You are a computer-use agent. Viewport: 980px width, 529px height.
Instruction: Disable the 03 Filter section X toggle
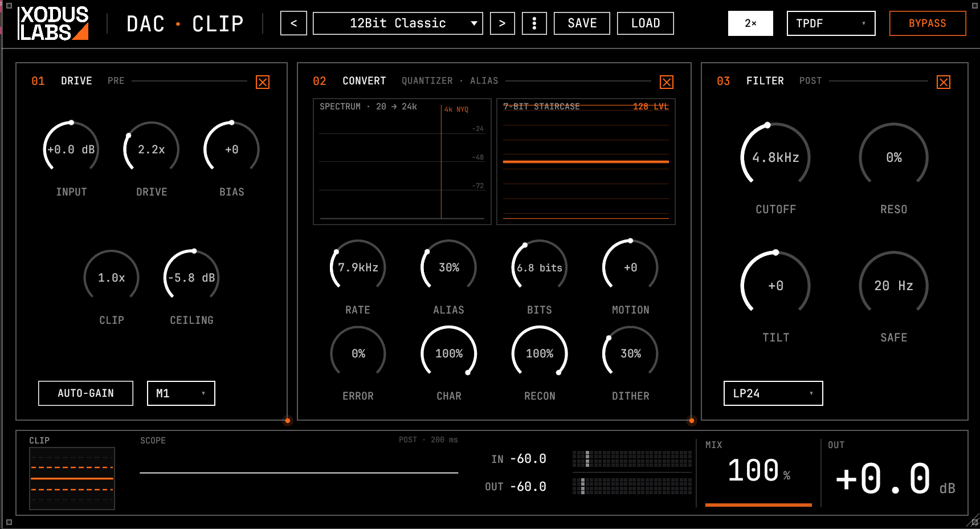(x=944, y=82)
